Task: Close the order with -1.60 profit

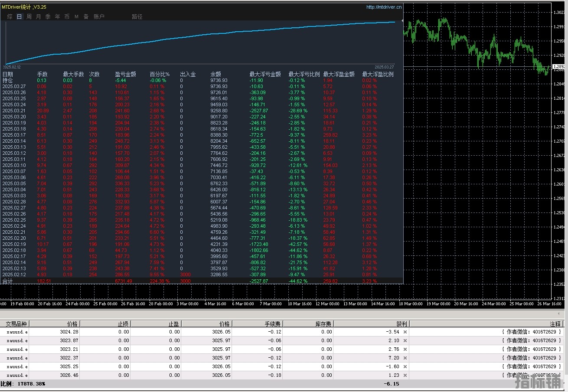Action: [x=405, y=366]
